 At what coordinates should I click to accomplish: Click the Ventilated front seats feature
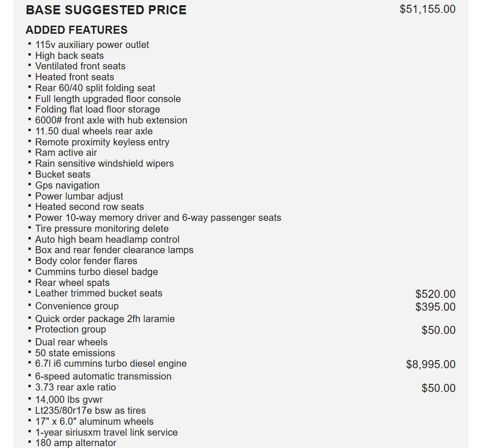80,66
